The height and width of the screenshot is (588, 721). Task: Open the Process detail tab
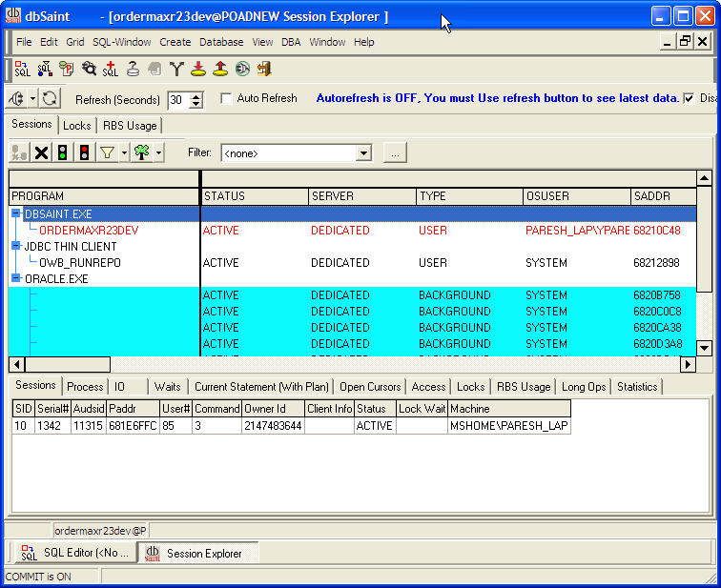tap(85, 387)
